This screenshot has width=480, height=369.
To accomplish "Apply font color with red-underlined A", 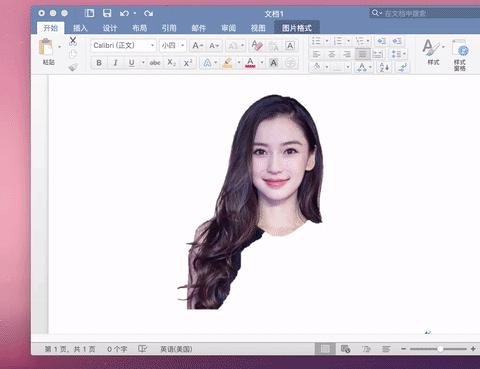I will [x=250, y=63].
